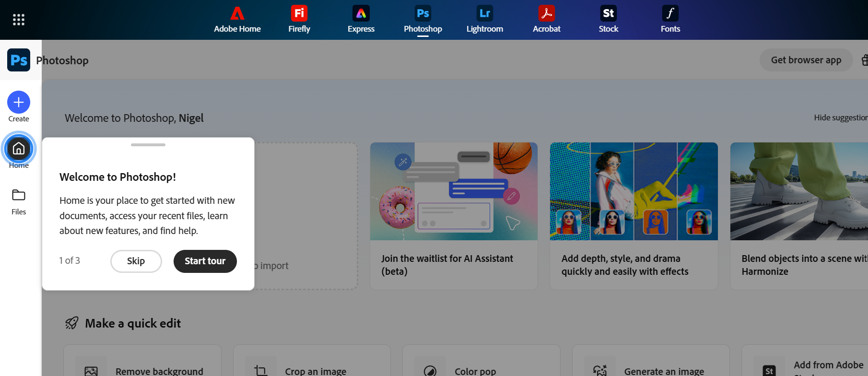
Task: Hide suggestions on the home page
Action: tap(840, 117)
